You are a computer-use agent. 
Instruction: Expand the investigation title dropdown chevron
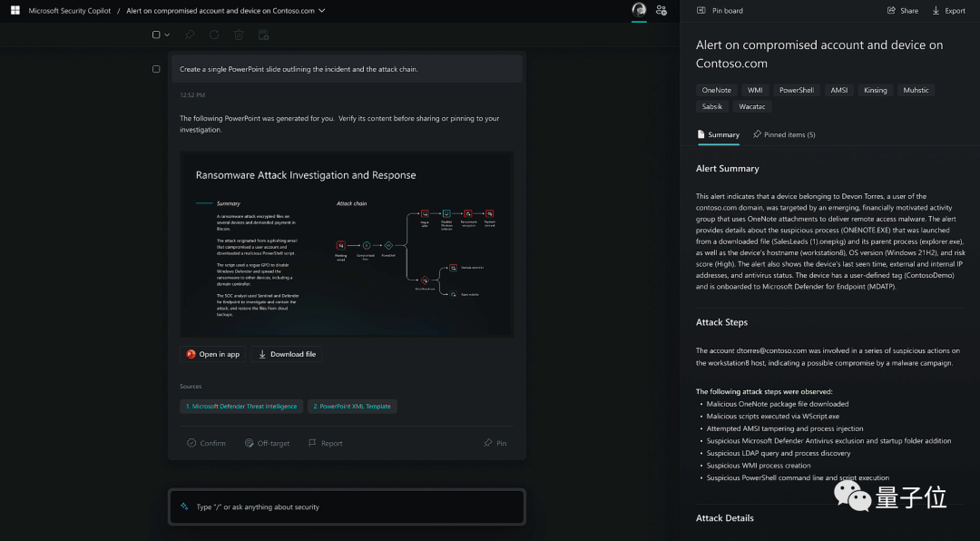(322, 11)
